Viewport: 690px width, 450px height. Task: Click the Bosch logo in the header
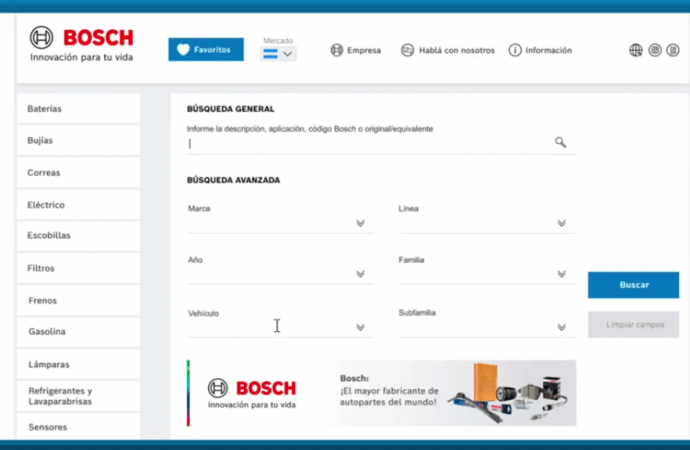[x=81, y=44]
